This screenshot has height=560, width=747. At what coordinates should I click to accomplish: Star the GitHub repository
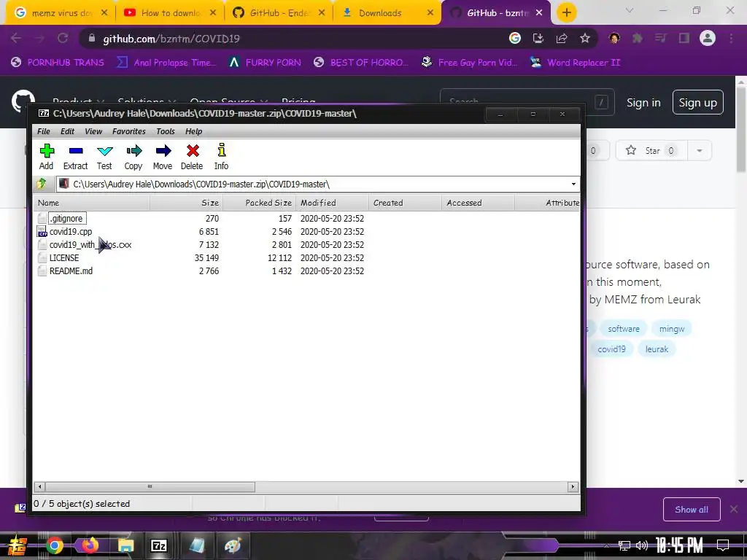coord(651,150)
